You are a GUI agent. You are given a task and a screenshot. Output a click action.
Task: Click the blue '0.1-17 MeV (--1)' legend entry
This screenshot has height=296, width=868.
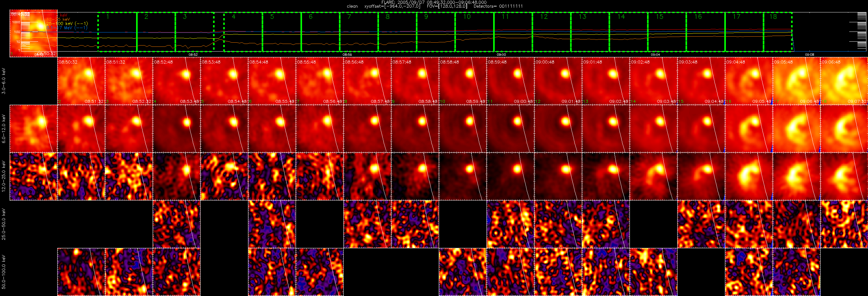pyautogui.click(x=67, y=28)
